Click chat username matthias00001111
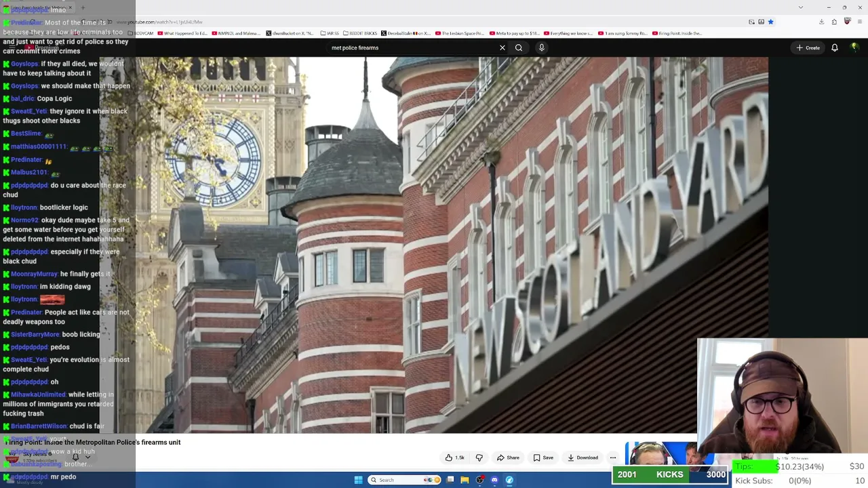The height and width of the screenshot is (488, 868). click(39, 146)
